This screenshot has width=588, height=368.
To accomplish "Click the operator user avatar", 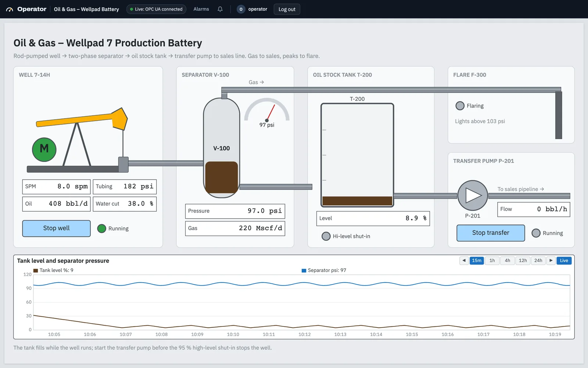I will pos(241,9).
